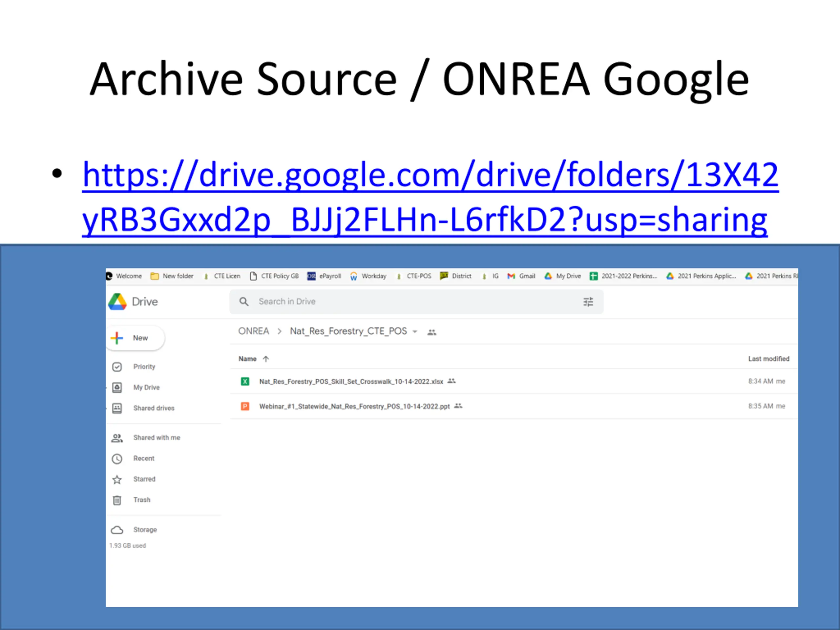The image size is (840, 630).
Task: Click the Recent clock icon
Action: (x=117, y=459)
